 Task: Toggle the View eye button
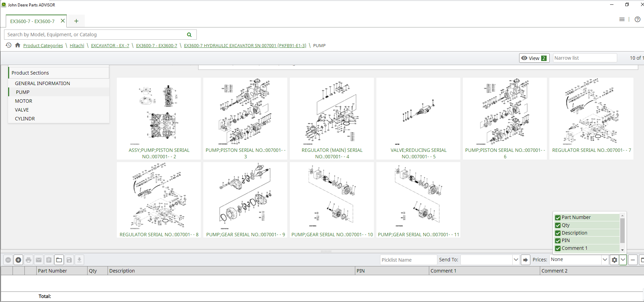coord(534,58)
